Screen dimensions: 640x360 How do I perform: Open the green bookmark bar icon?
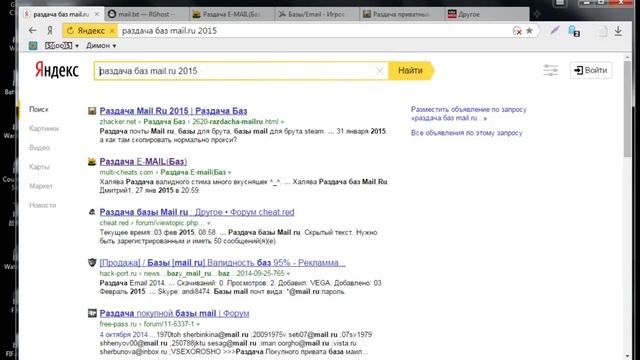(x=33, y=46)
